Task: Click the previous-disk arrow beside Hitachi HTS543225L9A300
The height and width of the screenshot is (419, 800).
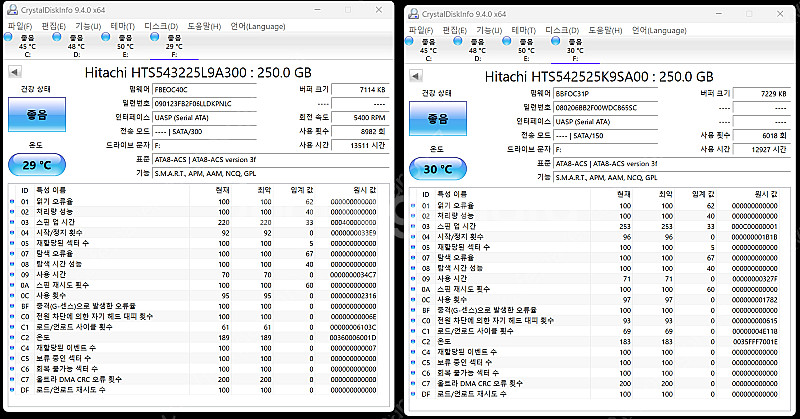Action: 15,71
